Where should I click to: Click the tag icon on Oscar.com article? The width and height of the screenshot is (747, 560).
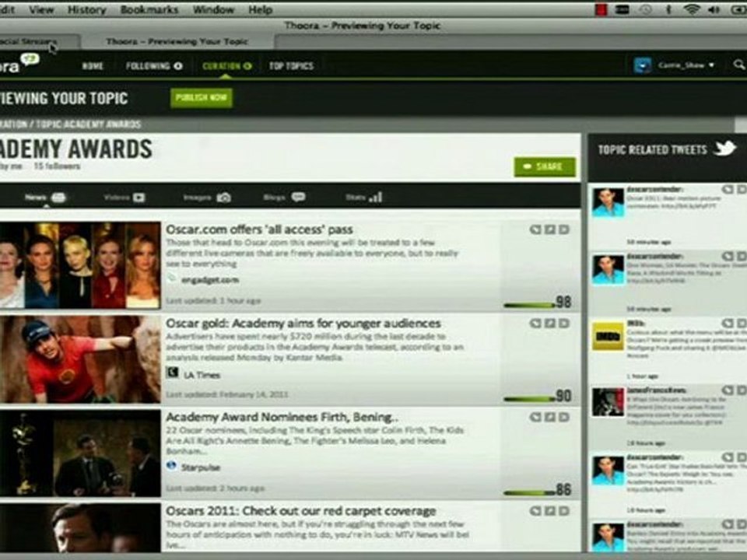(x=535, y=229)
